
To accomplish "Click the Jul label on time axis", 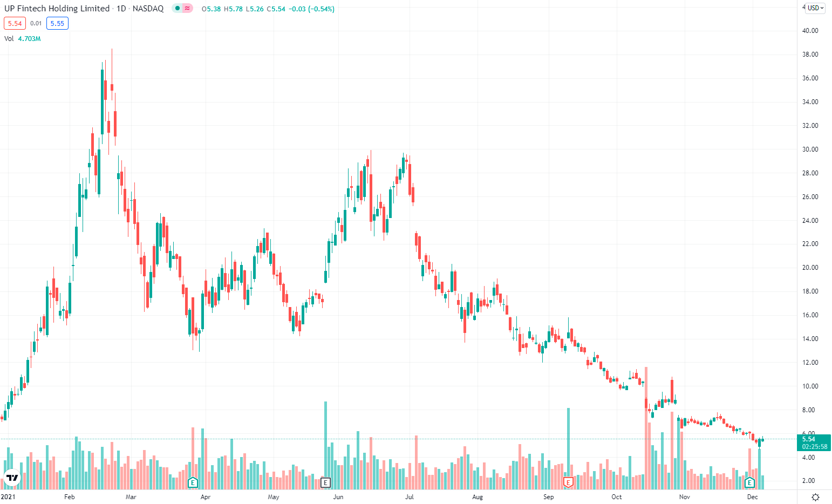I will click(410, 497).
